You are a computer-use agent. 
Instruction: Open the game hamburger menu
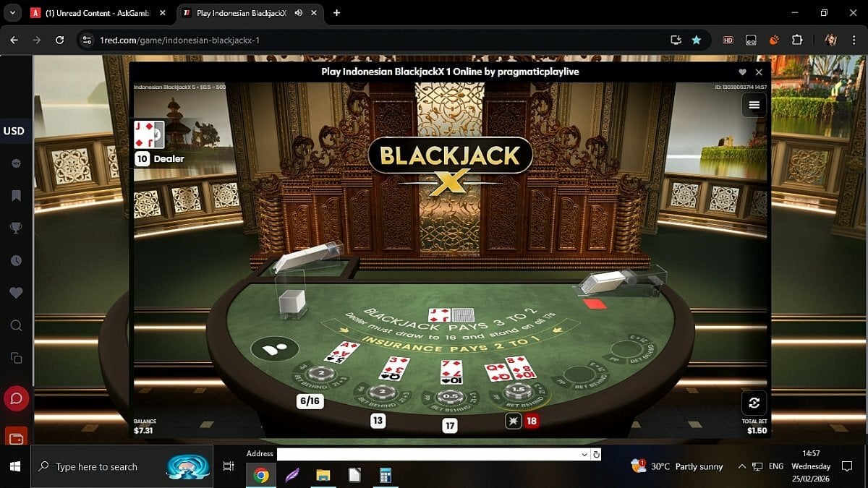pos(754,105)
